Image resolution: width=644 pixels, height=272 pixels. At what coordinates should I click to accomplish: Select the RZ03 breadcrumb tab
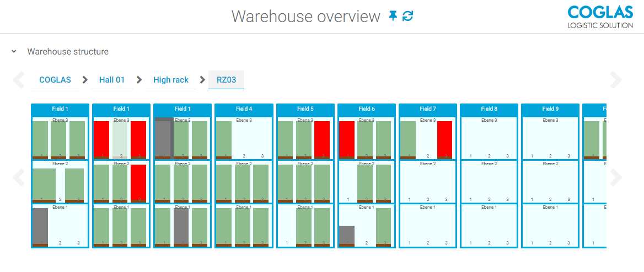click(226, 80)
